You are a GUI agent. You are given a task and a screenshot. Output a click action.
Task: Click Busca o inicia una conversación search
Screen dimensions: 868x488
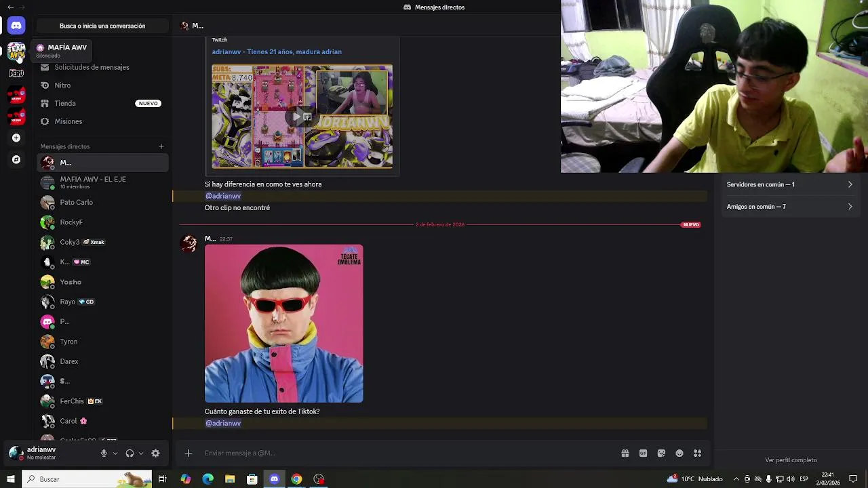[102, 26]
